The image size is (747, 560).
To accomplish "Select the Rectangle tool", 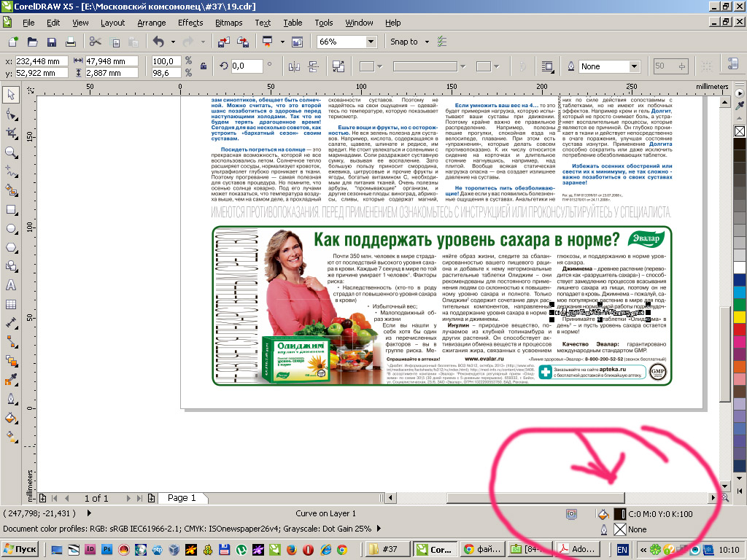I will click(10, 209).
